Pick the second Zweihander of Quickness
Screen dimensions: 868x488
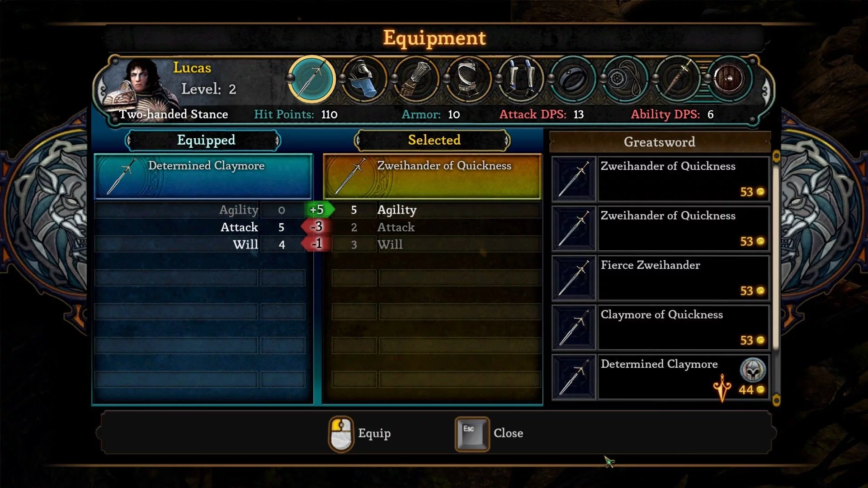click(660, 229)
